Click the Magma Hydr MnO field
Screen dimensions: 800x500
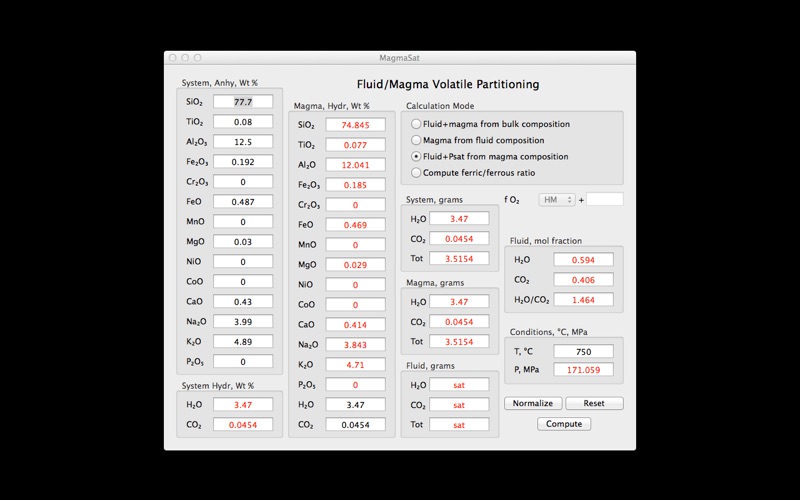(x=356, y=244)
